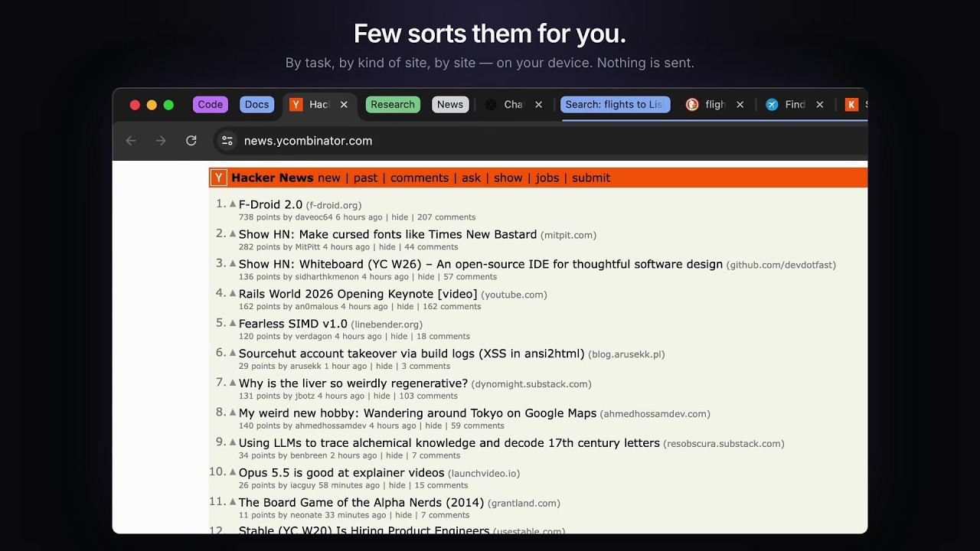This screenshot has width=980, height=551.
Task: Close the ChatGPT tab
Action: (x=538, y=105)
